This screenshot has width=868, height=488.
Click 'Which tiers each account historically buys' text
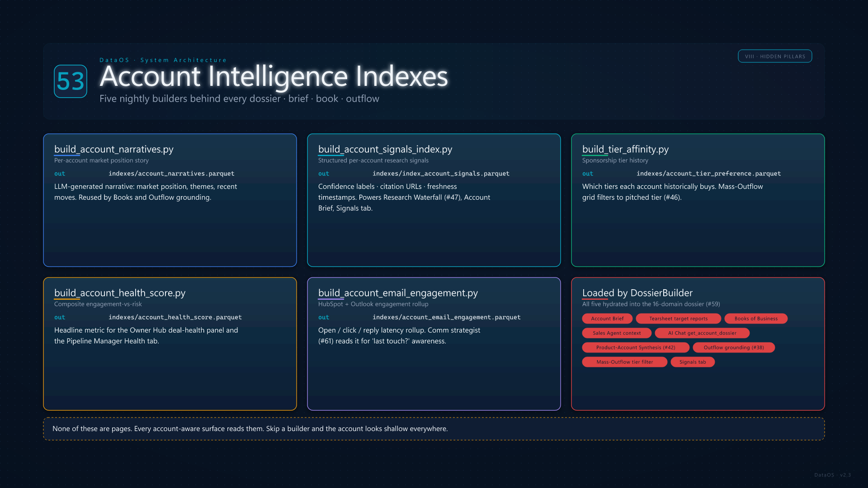672,192
